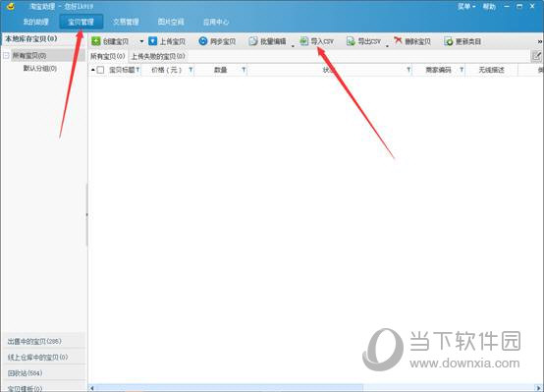Switch to the 应用中心 tab

coord(216,22)
